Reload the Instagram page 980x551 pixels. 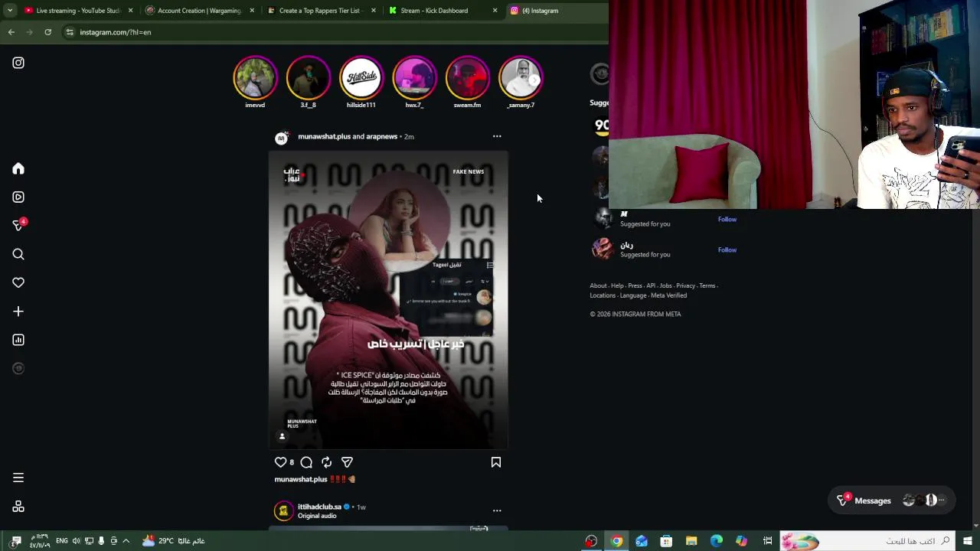(47, 32)
